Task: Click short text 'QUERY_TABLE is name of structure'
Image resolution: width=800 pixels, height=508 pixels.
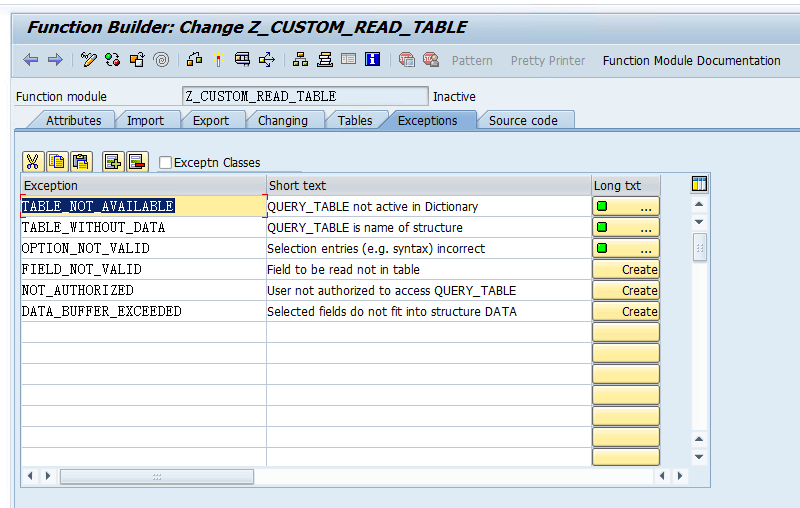Action: [365, 227]
